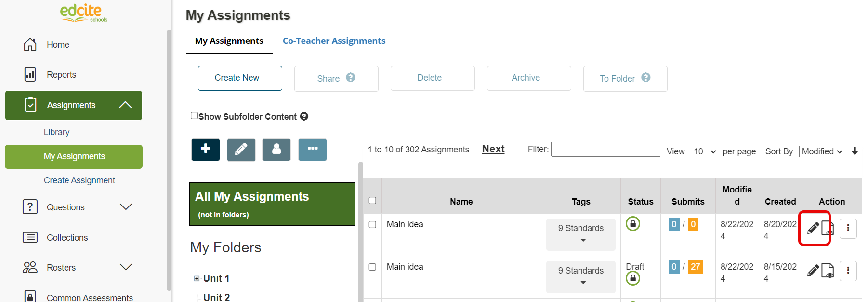The height and width of the screenshot is (302, 868).
Task: Click the add folder plus icon
Action: click(x=206, y=150)
